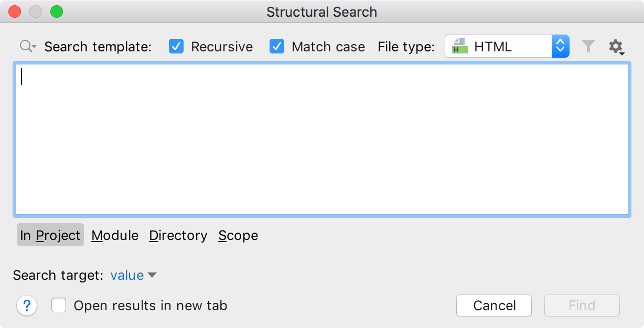Click inside the search template text area
644x328 pixels.
point(321,139)
